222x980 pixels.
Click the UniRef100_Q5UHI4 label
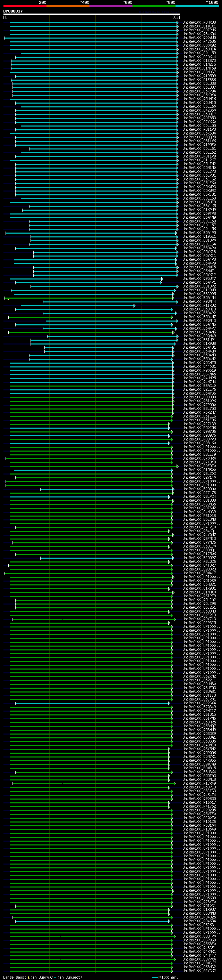199,49
